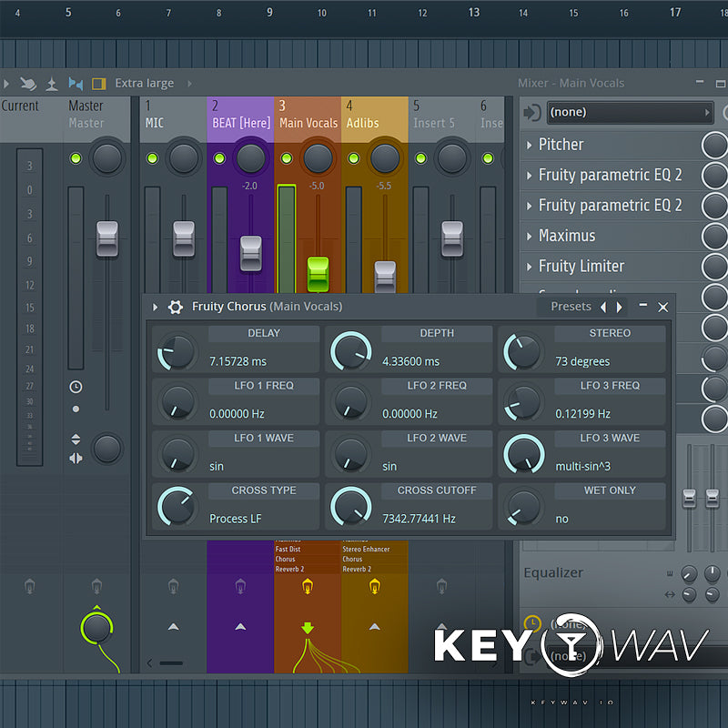728x728 pixels.
Task: Open the Fruity Chorus gear settings icon
Action: point(176,308)
